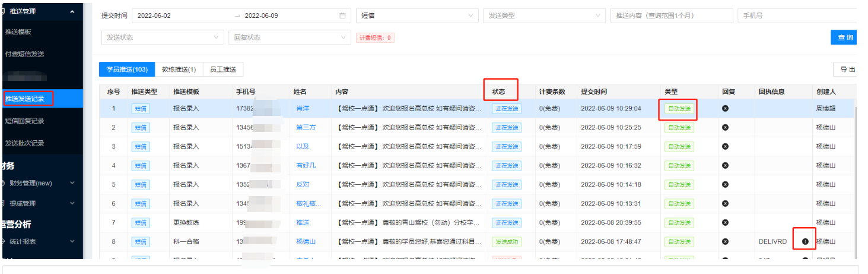Screen dimensions: 868x274
Task: Click 短信 tag in row 1
Action: (x=141, y=109)
